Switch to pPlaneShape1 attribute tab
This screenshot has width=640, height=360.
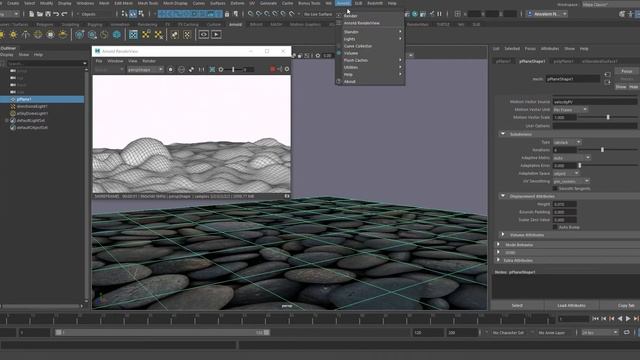[532, 61]
